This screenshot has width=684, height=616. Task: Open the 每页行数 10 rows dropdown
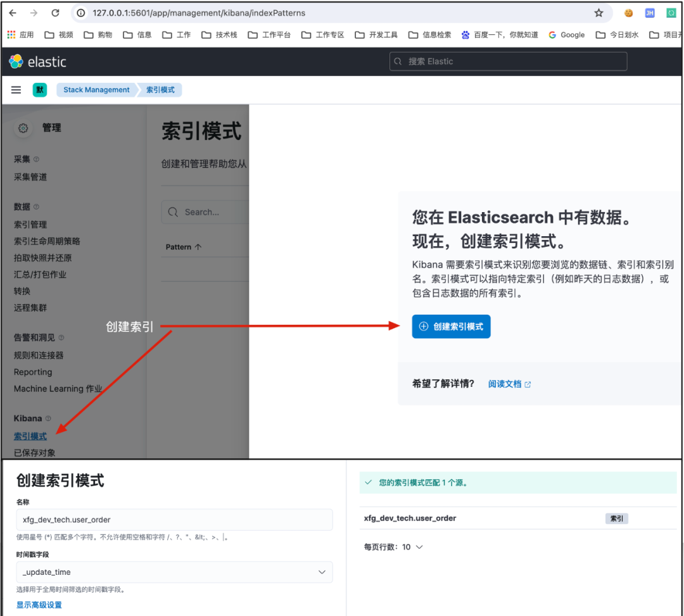[393, 547]
